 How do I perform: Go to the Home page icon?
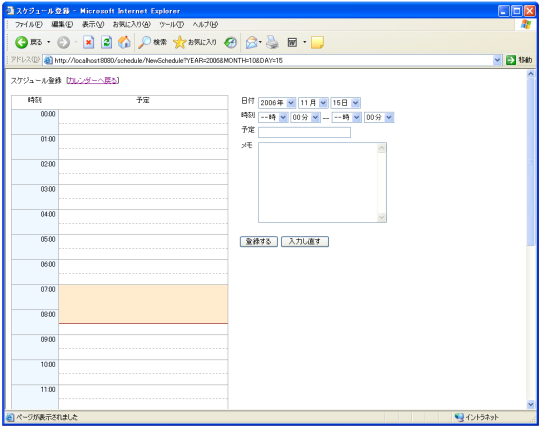pyautogui.click(x=124, y=42)
